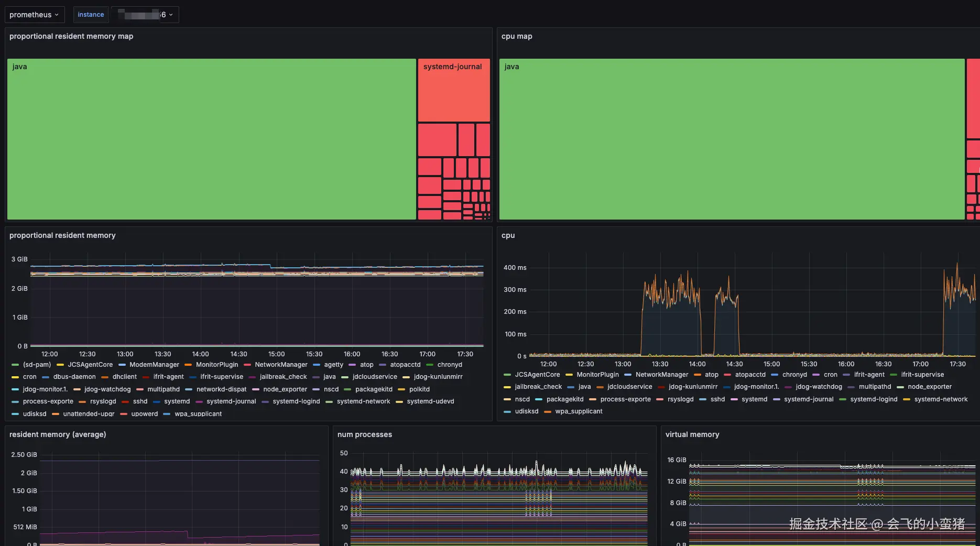Click the resident memory (average) panel title
This screenshot has height=546, width=980.
(58, 434)
